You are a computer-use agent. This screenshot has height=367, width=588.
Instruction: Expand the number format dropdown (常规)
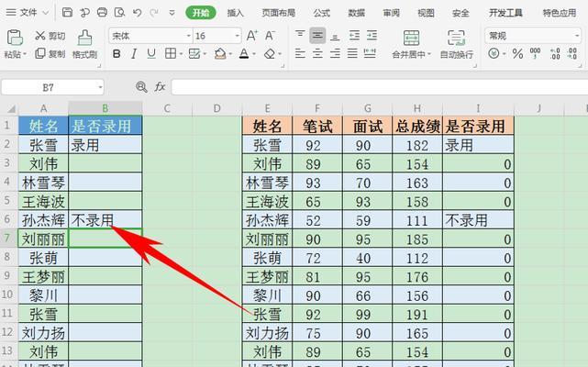click(578, 35)
